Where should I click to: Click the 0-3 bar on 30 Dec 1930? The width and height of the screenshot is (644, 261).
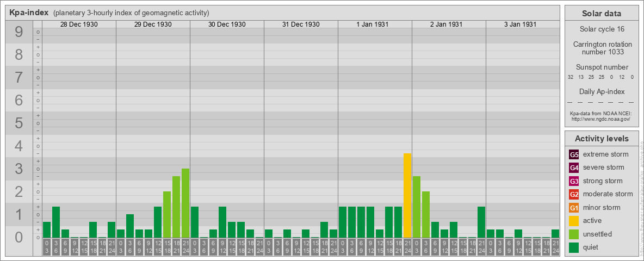click(195, 222)
